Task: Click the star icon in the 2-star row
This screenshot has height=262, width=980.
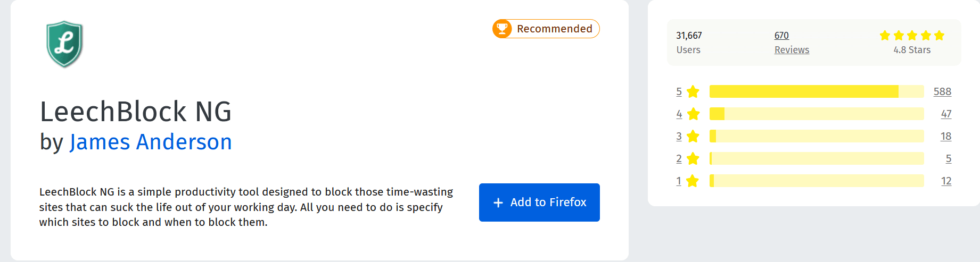Action: [693, 159]
